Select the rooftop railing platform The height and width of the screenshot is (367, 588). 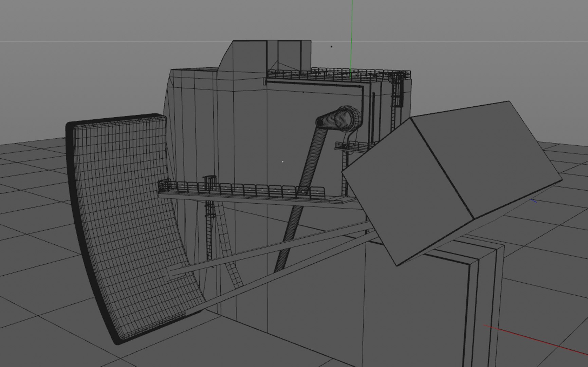338,75
